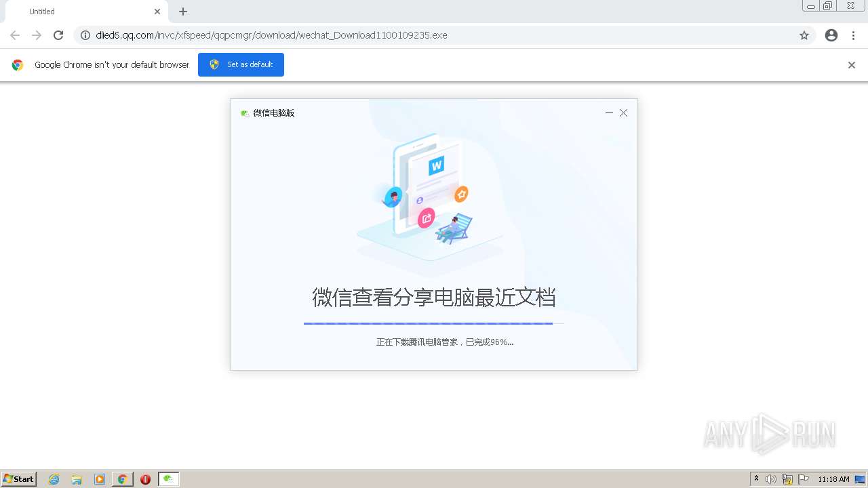Switch to WeChat installer taskbar button
Viewport: 868px width, 488px height.
click(169, 479)
